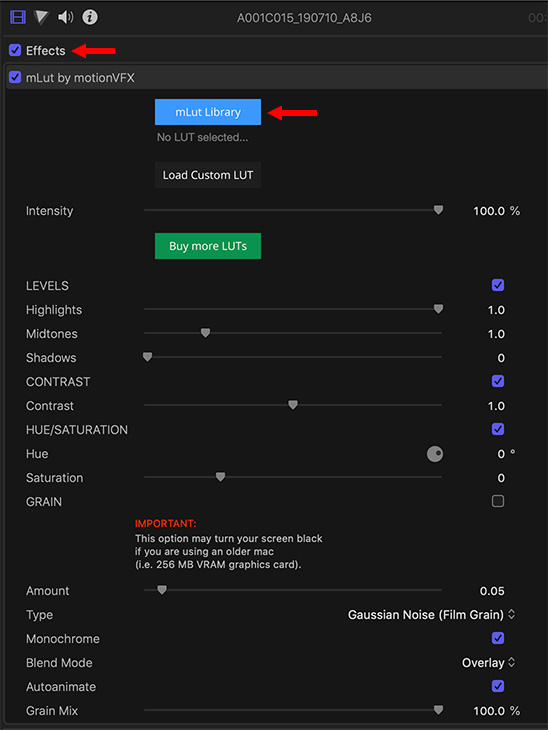Toggle the LEVELS checkbox
This screenshot has width=548, height=730.
tap(498, 285)
